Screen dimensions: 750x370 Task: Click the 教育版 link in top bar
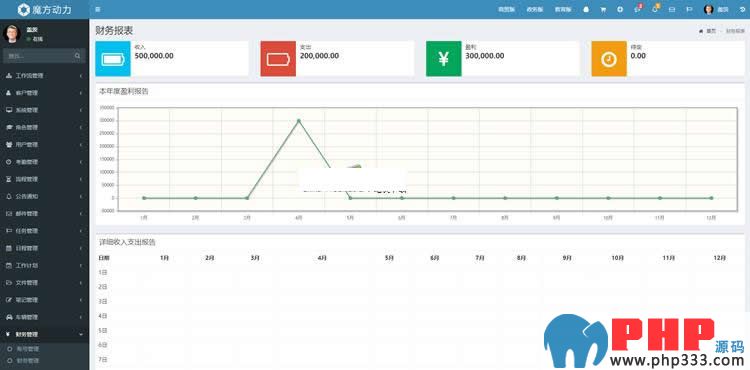[x=563, y=9]
